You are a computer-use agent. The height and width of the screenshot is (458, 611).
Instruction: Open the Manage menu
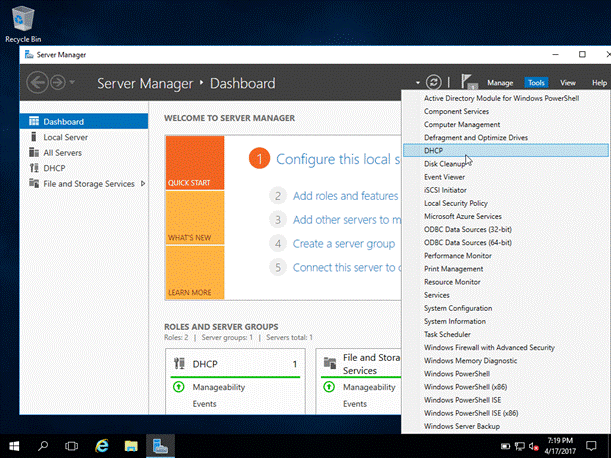pos(500,83)
